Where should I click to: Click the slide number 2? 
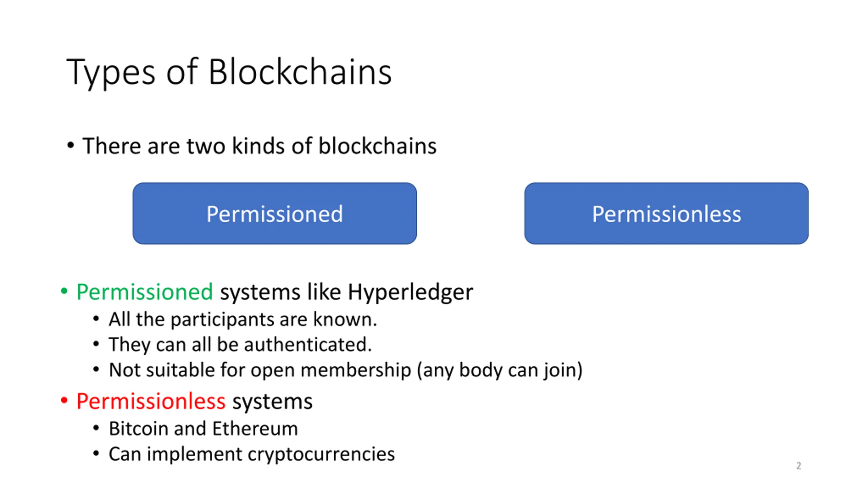798,466
